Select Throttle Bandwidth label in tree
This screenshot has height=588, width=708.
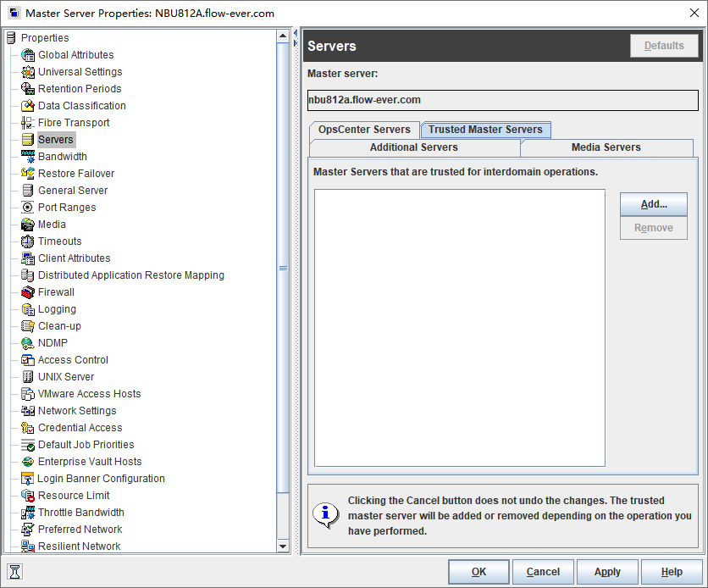click(80, 512)
